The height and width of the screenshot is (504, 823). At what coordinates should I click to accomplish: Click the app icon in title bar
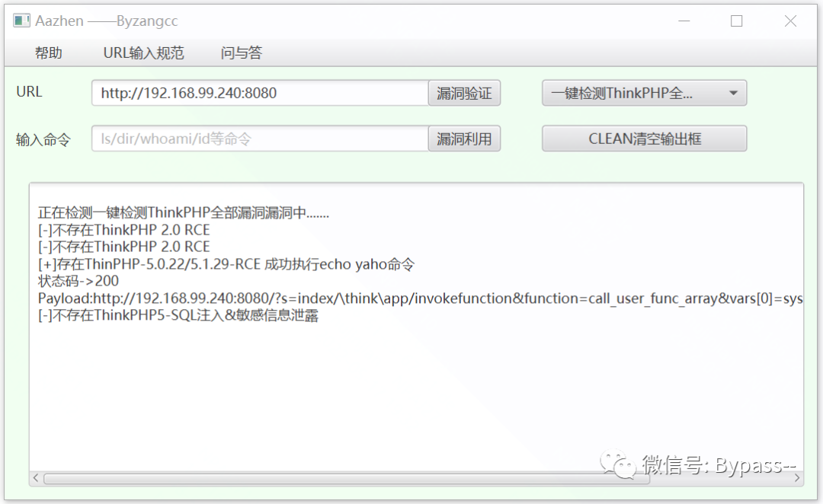21,21
